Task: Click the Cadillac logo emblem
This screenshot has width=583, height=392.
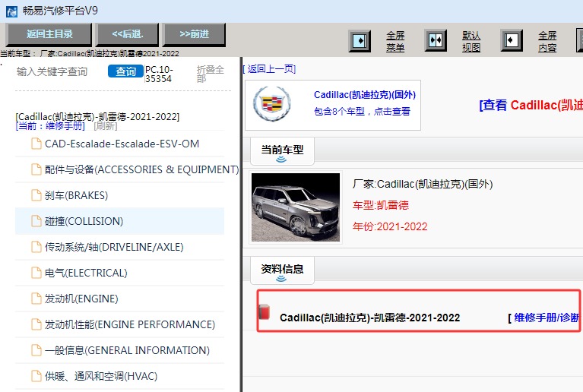Action: pos(272,103)
